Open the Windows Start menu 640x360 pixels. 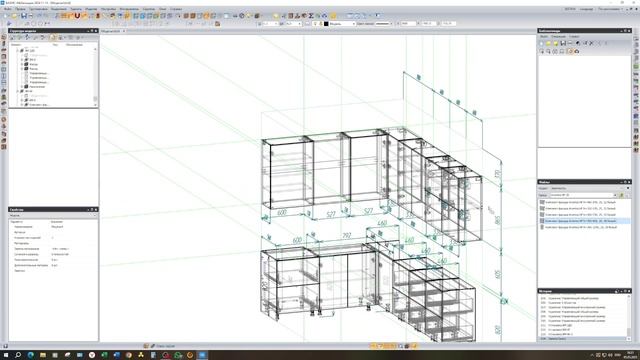[x=6, y=355]
